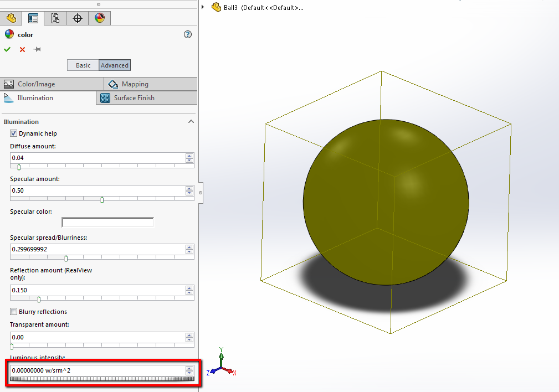This screenshot has height=392, width=559.
Task: Click the Ball3 part icon in the tree
Action: point(217,7)
